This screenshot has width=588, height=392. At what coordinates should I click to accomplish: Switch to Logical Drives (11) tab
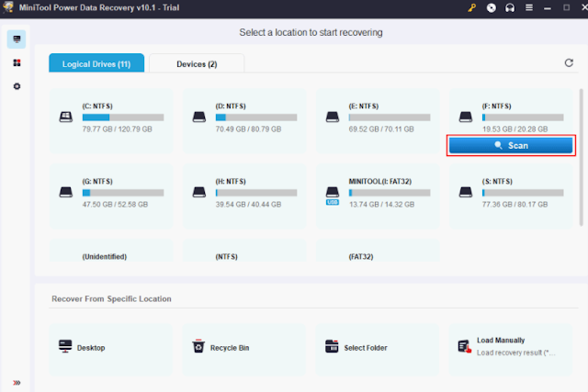point(96,63)
